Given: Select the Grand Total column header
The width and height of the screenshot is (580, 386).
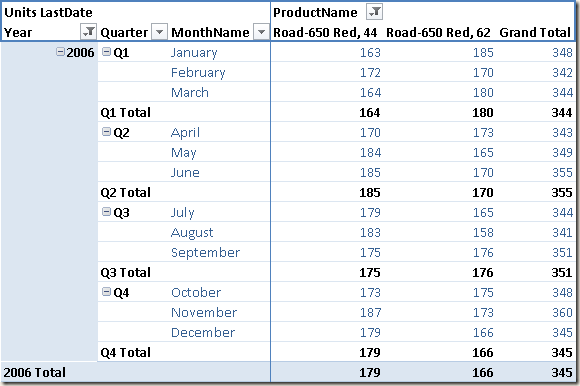Looking at the screenshot, I should pos(535,33).
